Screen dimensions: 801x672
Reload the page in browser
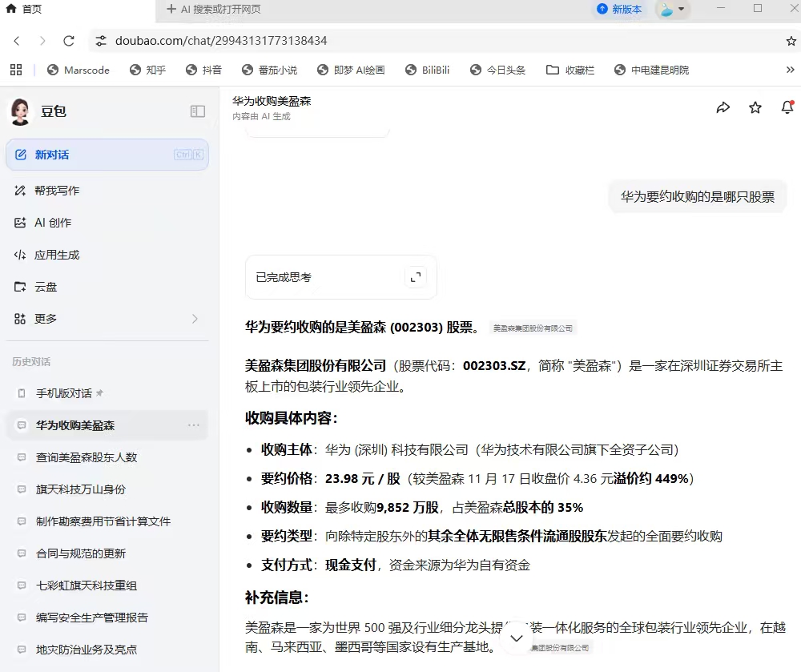coord(69,41)
